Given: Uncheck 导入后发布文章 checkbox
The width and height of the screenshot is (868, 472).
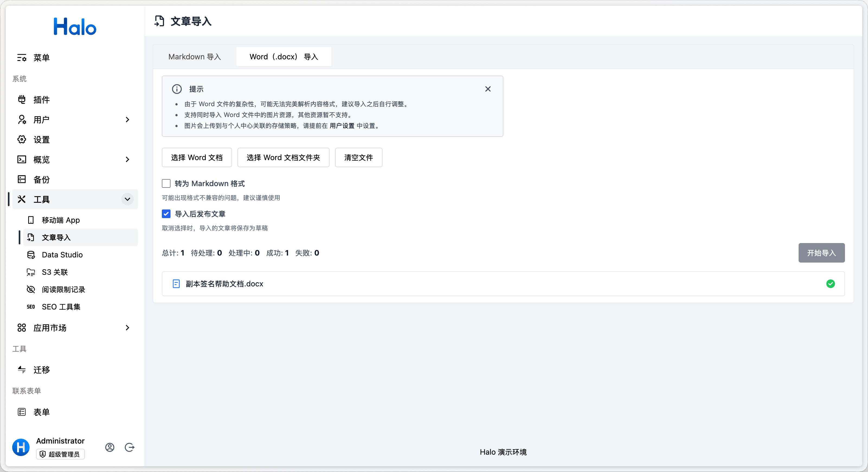Looking at the screenshot, I should 166,214.
